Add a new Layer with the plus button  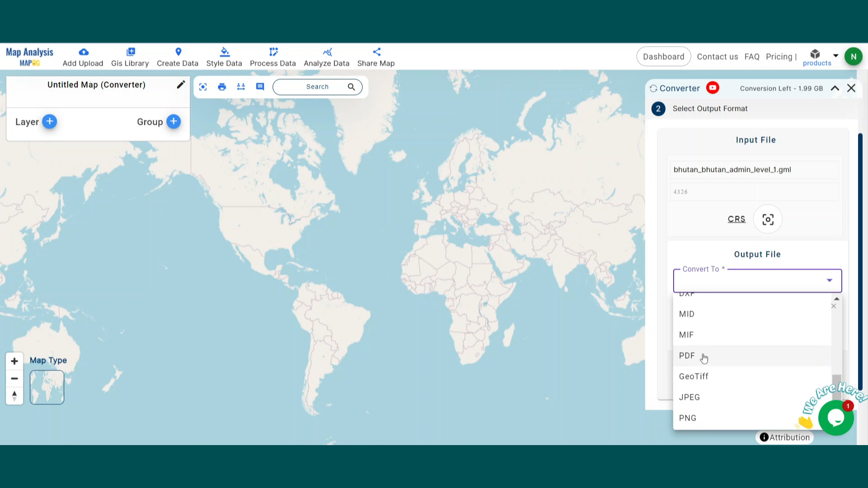click(50, 122)
